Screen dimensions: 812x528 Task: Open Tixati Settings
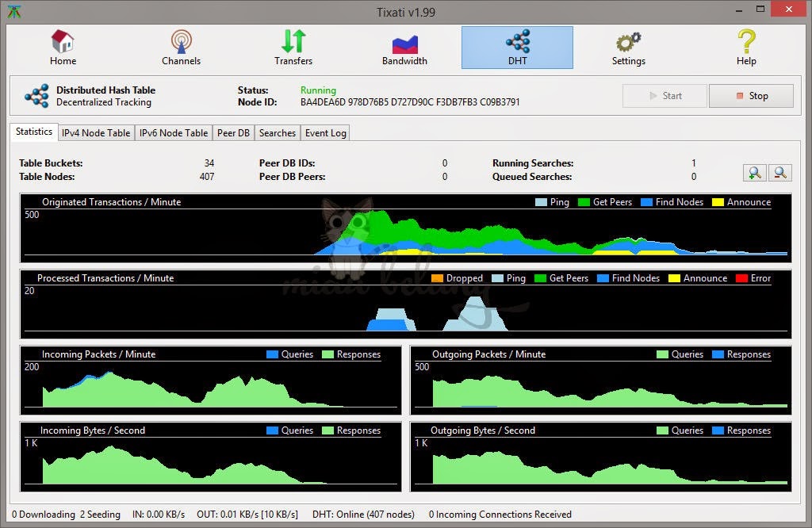coord(628,48)
